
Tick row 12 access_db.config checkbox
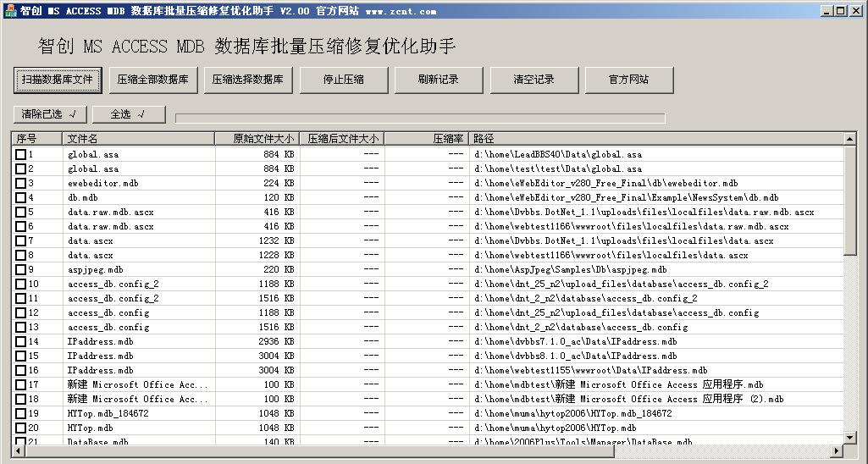[20, 312]
